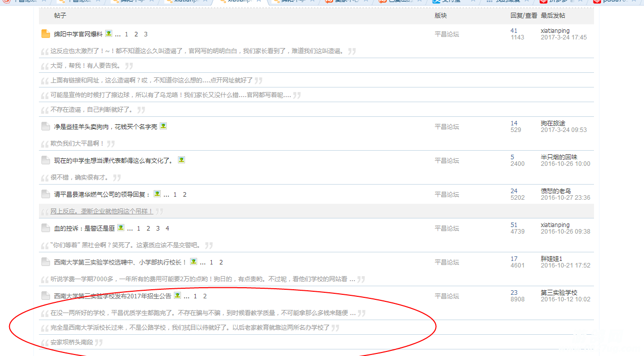Open reply 网上反应。垄断企业 quoted text
Screen dimensions: 644x356
[x=101, y=211]
